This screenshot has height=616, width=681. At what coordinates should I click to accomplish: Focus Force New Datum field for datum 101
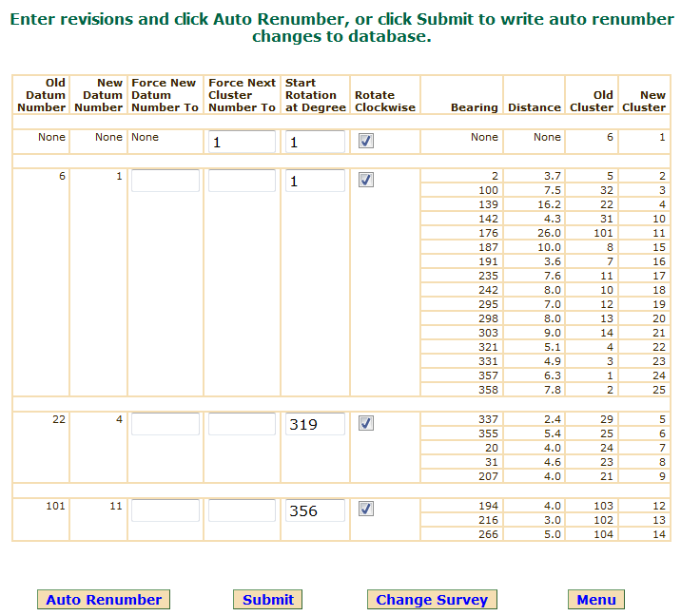tap(165, 510)
